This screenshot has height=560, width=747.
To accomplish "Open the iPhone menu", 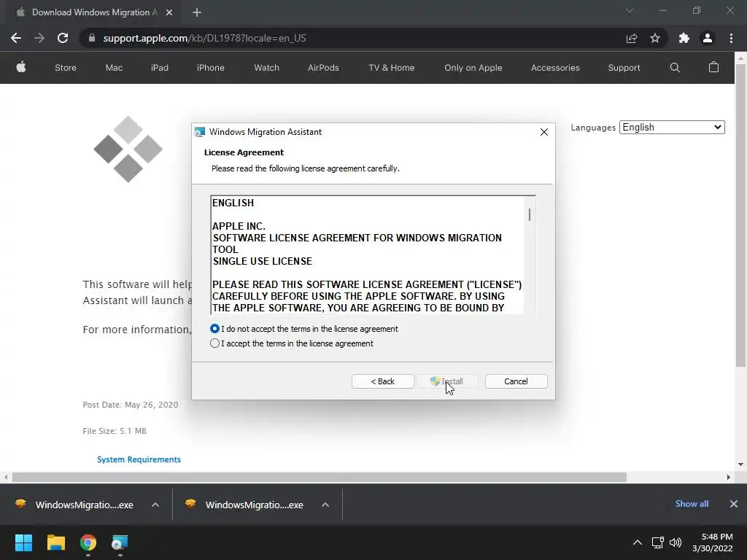I will [211, 68].
